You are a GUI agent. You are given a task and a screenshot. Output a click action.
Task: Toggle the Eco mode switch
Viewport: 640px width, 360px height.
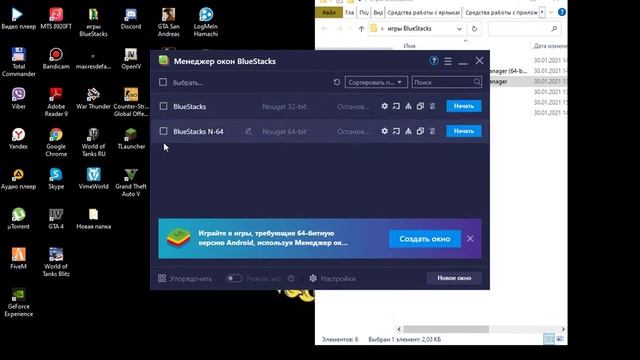pyautogui.click(x=234, y=278)
